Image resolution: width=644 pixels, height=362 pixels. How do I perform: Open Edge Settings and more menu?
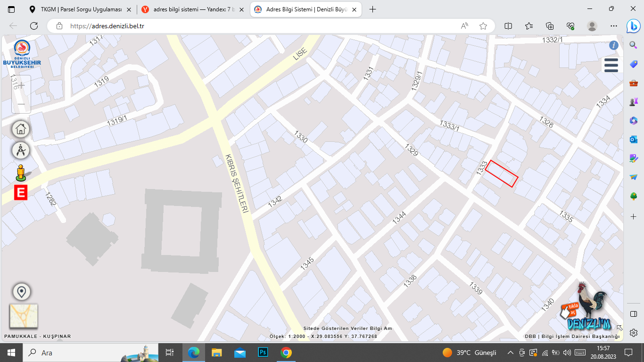click(613, 26)
